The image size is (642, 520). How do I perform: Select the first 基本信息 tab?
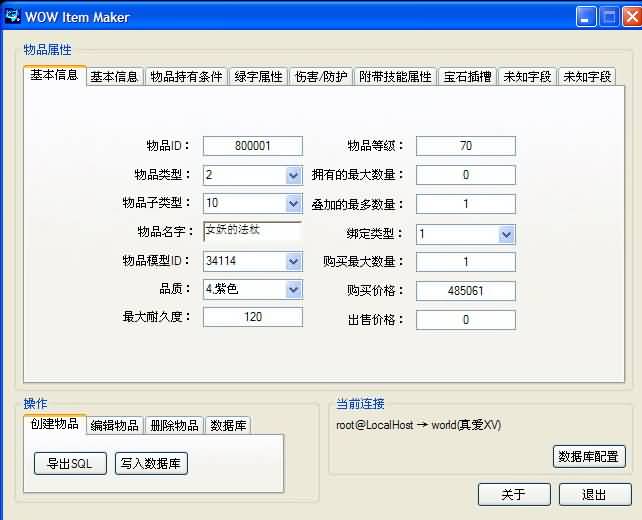coord(54,75)
